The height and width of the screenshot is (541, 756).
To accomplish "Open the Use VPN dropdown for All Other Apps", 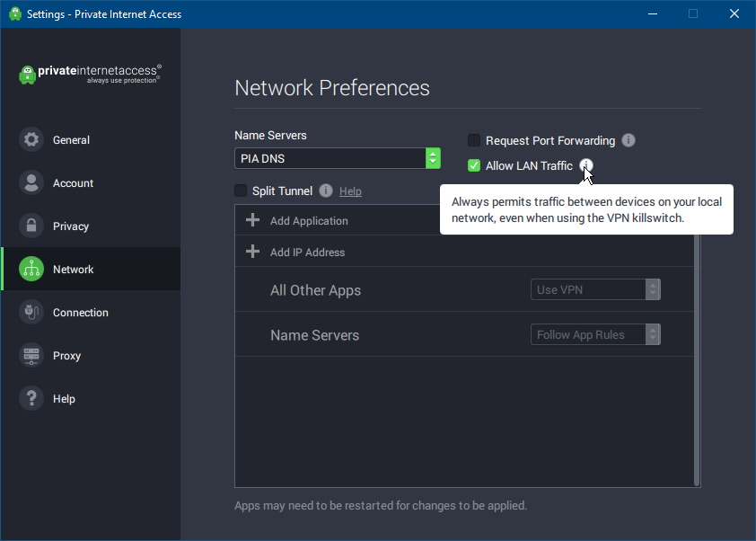I will click(595, 289).
